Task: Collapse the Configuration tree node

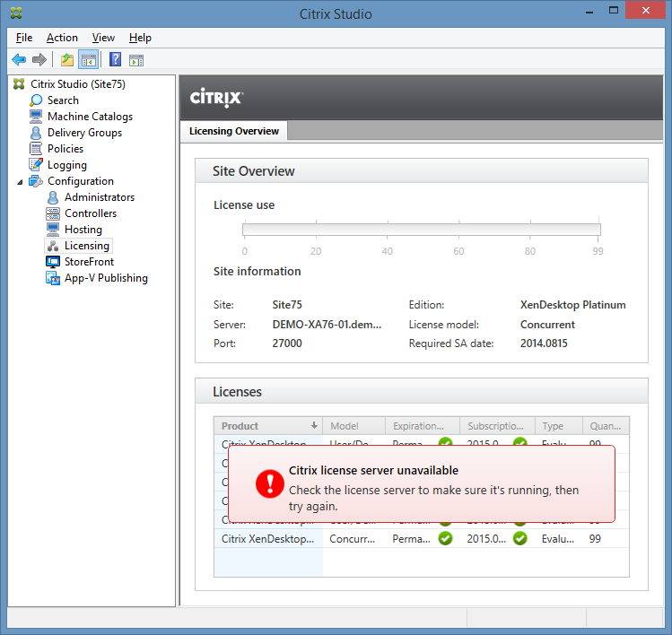Action: point(20,182)
